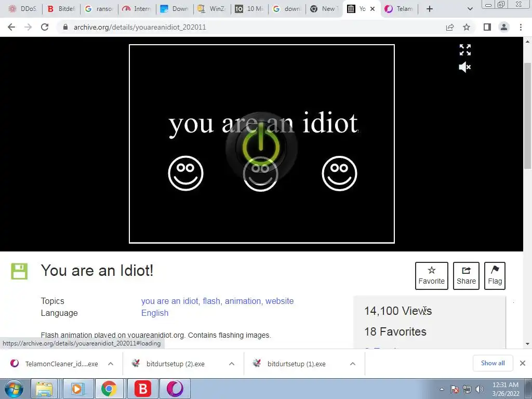Open the 'animation' topic link

[243, 301]
